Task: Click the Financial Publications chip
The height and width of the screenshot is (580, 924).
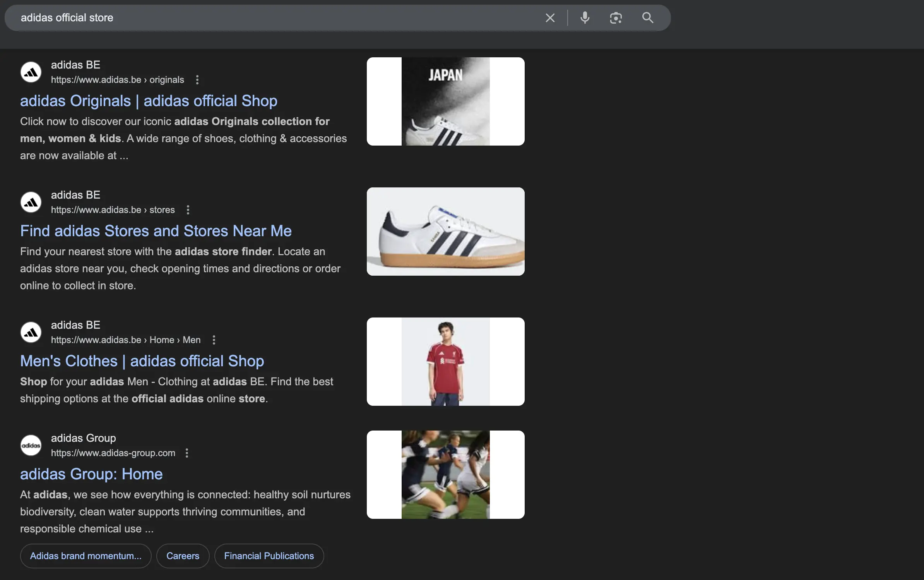Action: pyautogui.click(x=269, y=556)
